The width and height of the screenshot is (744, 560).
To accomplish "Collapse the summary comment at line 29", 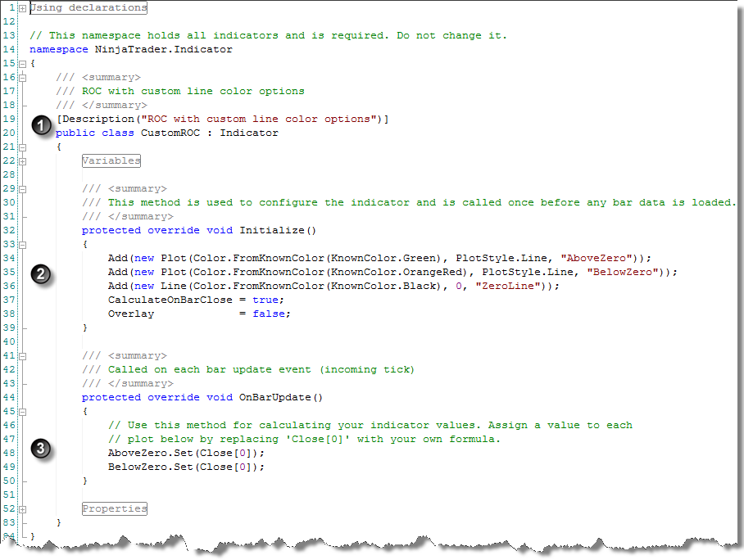I will coord(22,189).
